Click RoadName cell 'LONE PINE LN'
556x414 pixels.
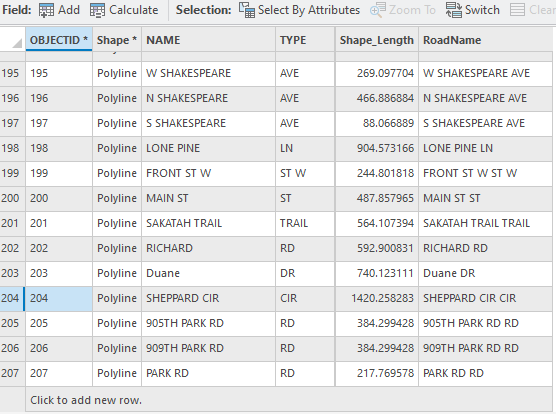[485, 148]
